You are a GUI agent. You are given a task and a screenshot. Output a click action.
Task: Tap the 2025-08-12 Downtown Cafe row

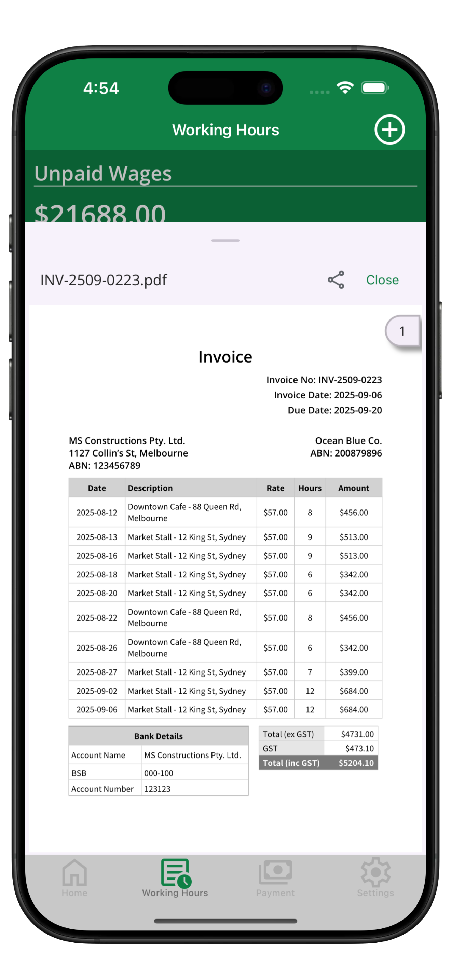click(x=225, y=512)
